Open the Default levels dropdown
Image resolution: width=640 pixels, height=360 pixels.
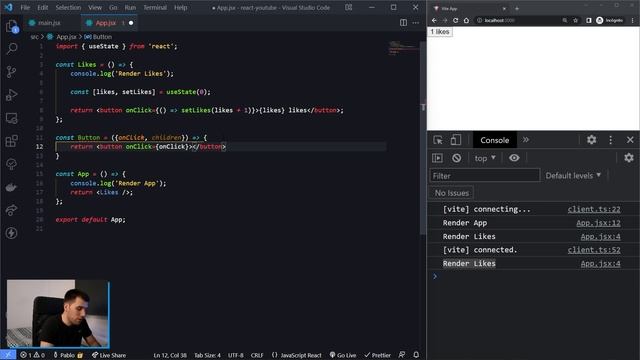click(x=573, y=176)
